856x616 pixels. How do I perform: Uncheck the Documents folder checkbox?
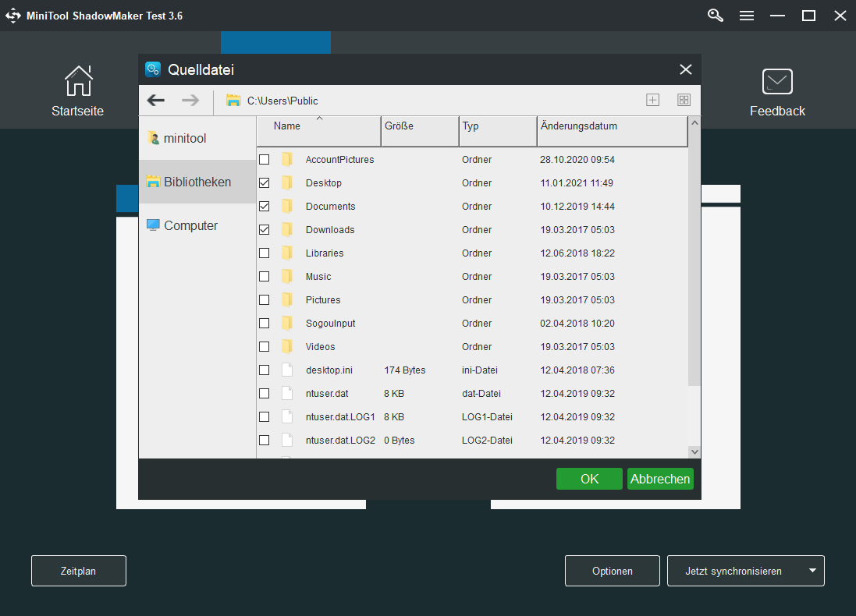tap(265, 206)
